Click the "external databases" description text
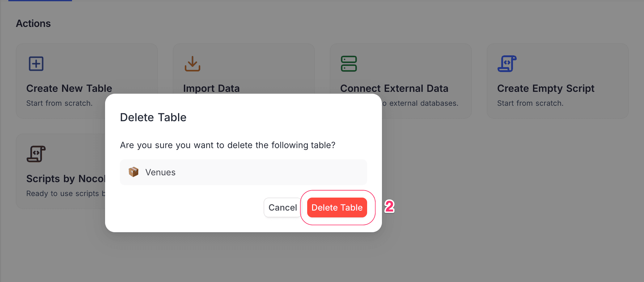 coord(423,103)
